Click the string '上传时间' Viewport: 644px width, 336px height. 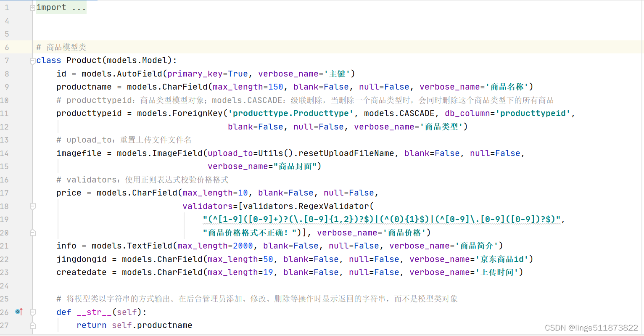click(497, 272)
